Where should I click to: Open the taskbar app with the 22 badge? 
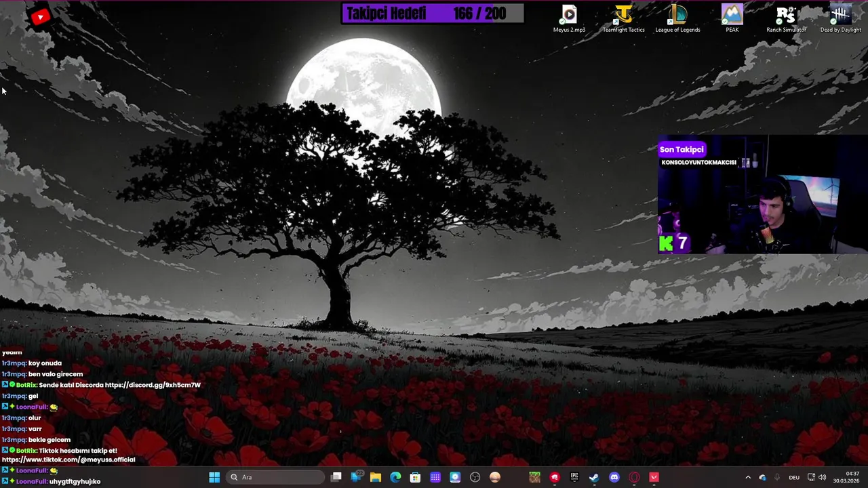pos(356,477)
